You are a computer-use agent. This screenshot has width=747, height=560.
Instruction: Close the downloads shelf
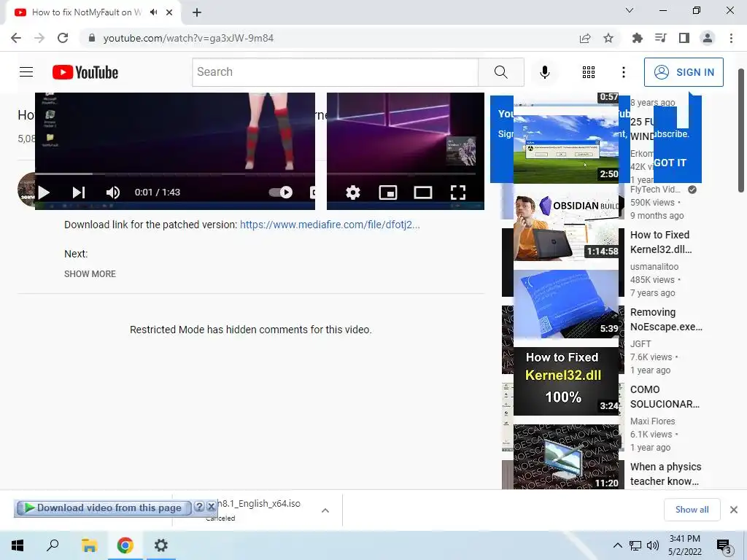tap(734, 510)
